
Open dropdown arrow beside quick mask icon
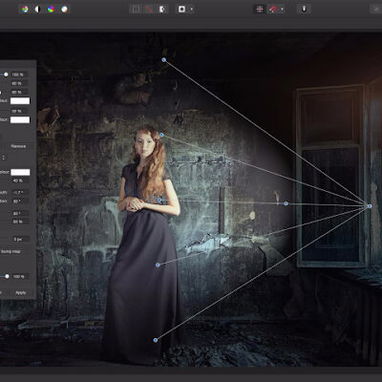coord(191,9)
